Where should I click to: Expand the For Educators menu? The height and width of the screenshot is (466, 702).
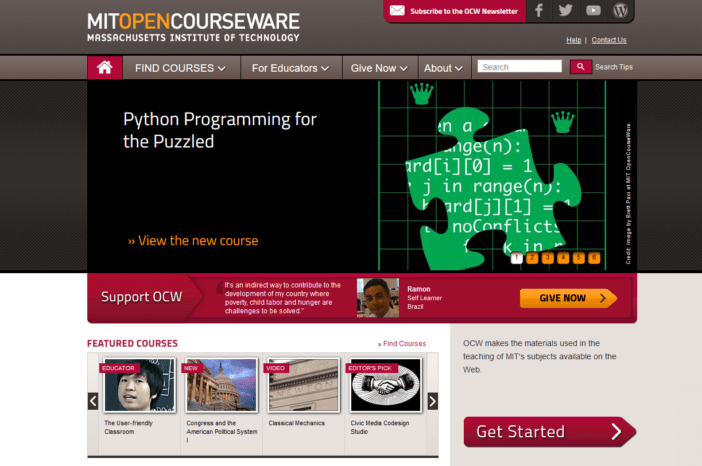click(x=291, y=68)
